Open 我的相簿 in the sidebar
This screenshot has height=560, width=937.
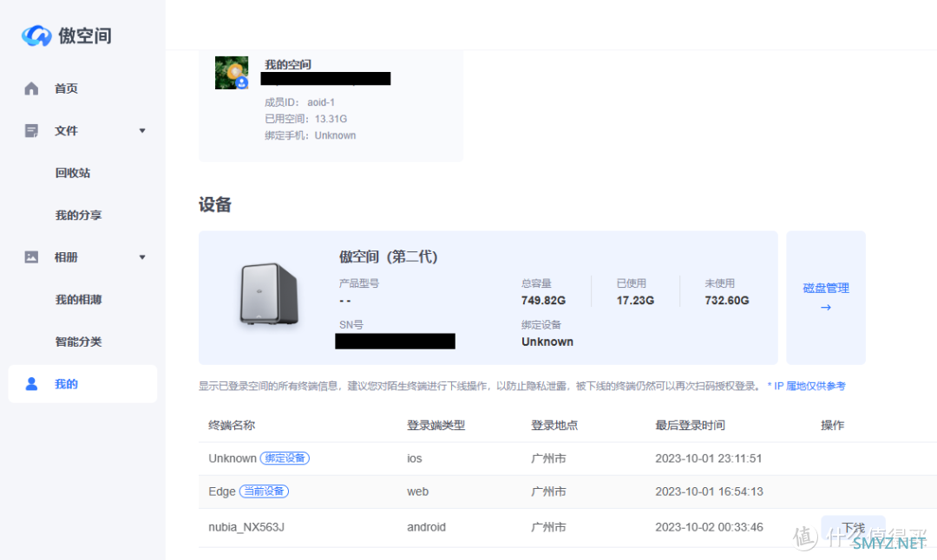tap(78, 300)
